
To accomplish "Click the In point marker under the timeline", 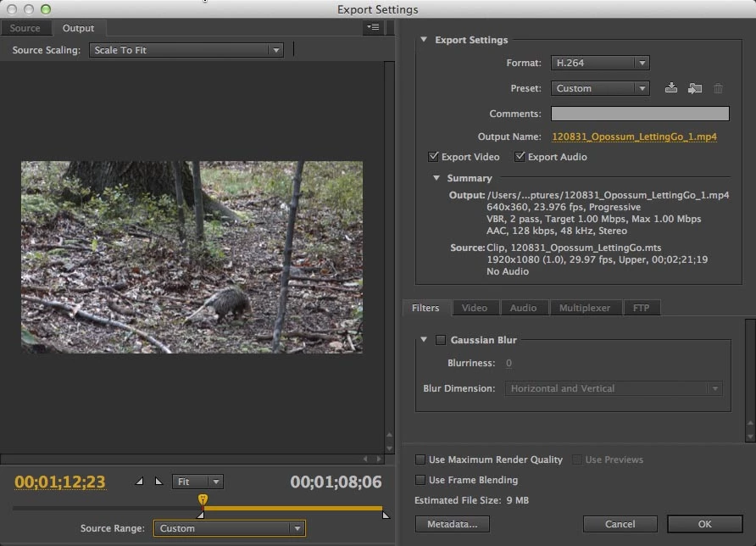I will tap(201, 515).
